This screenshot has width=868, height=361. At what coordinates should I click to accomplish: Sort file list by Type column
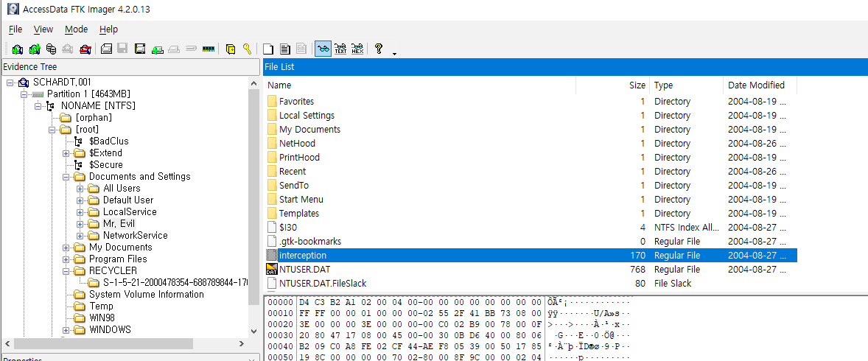click(x=687, y=85)
